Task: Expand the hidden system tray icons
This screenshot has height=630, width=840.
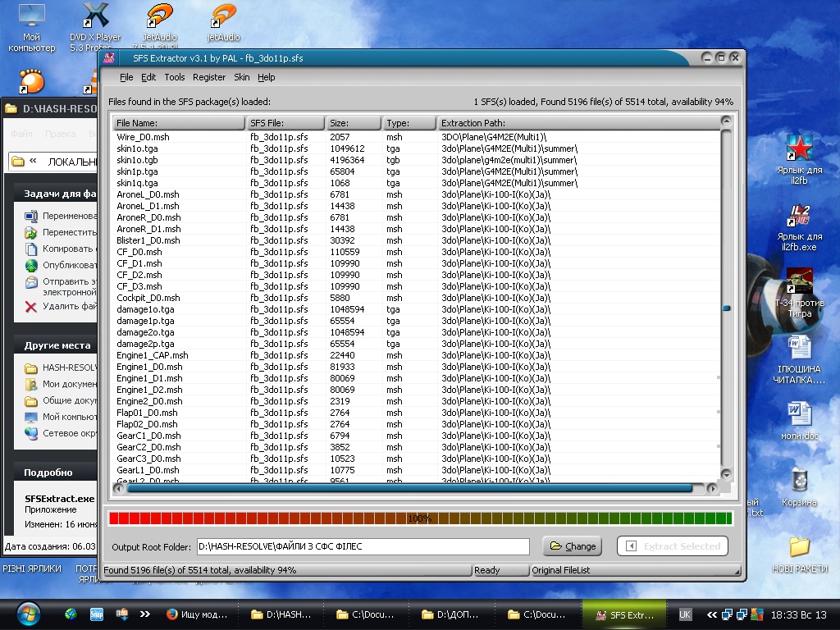Action: pos(712,614)
